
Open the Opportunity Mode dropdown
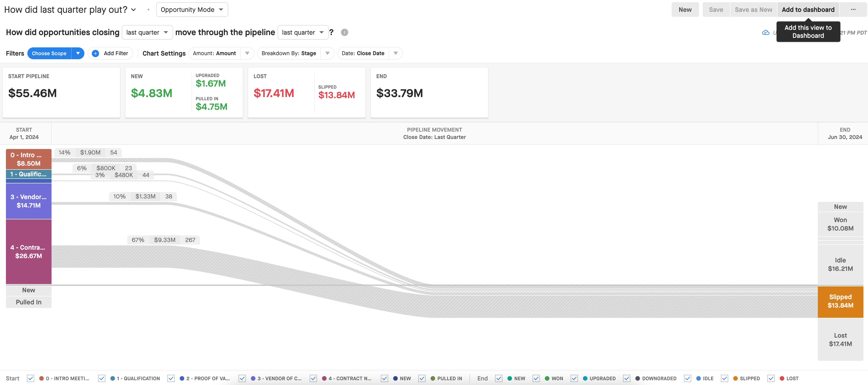pyautogui.click(x=192, y=9)
